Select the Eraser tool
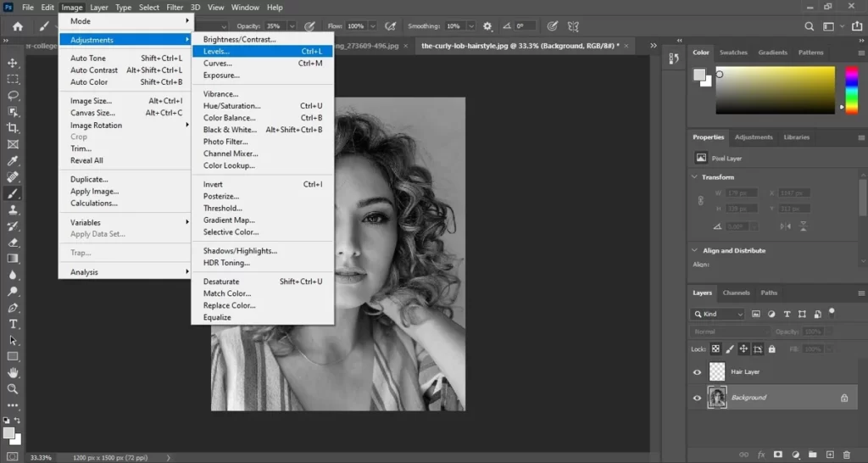The width and height of the screenshot is (868, 463). click(x=13, y=243)
